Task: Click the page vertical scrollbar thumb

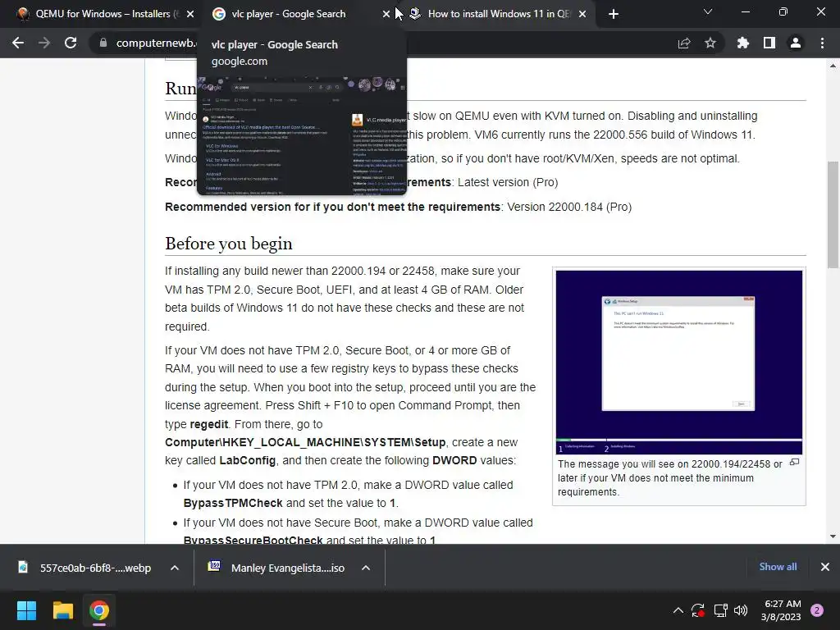Action: click(833, 214)
